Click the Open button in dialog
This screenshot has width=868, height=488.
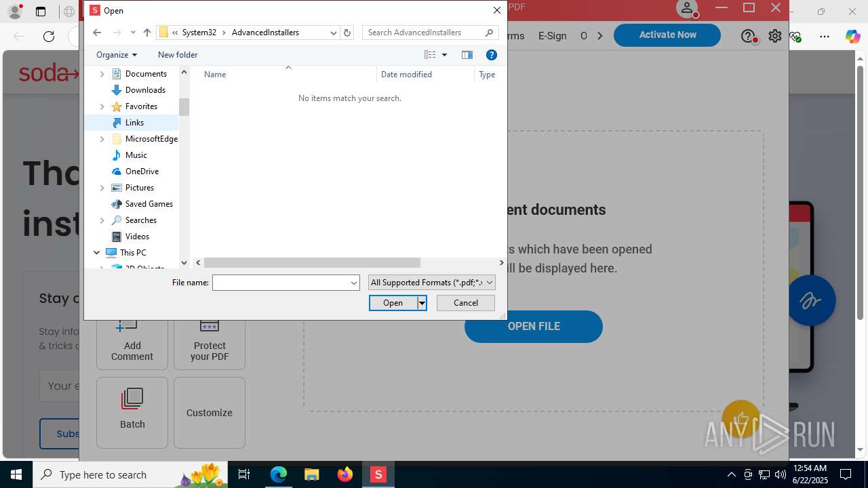pos(393,303)
